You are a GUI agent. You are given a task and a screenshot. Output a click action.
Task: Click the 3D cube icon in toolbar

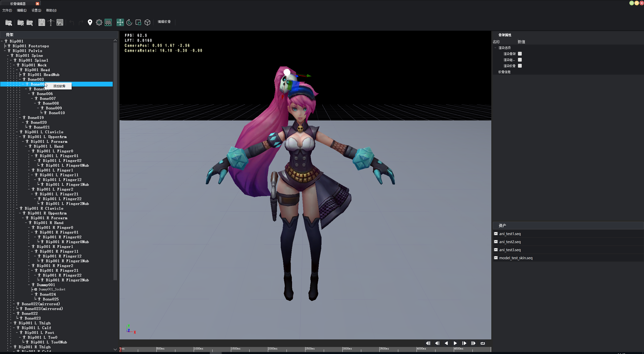pos(147,22)
